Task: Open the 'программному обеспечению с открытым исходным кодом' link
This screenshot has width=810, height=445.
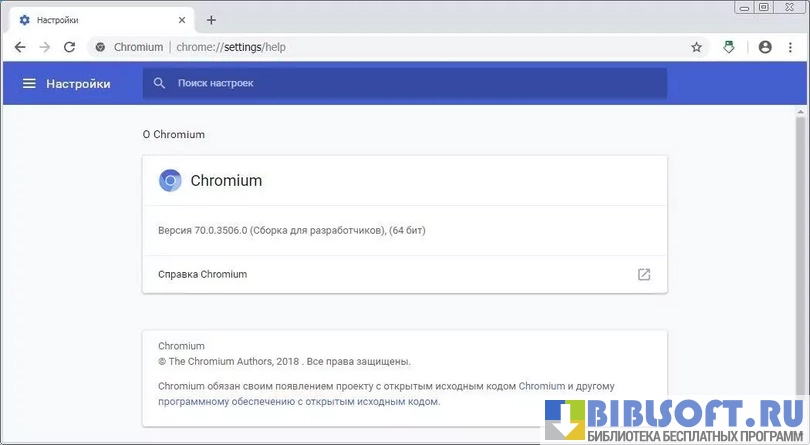Action: [298, 402]
